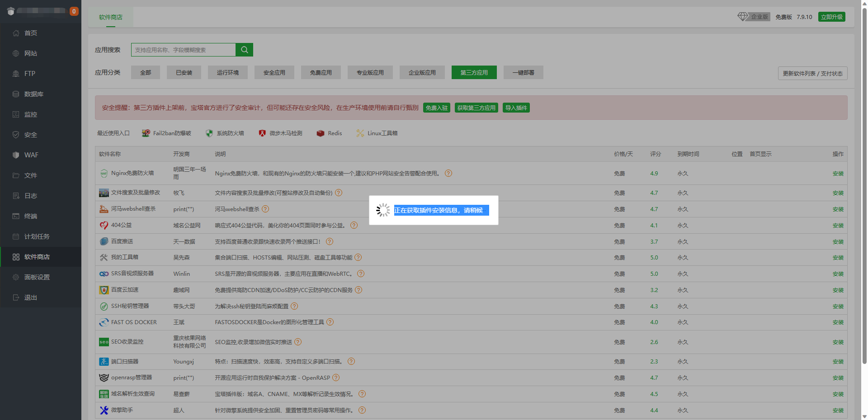868x420 pixels.
Task: Click help icon in Nginx免费防火墙 row
Action: coord(448,173)
